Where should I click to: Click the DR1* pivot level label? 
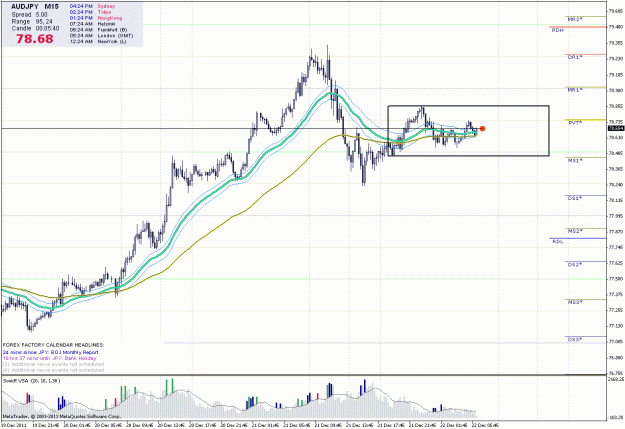click(x=575, y=57)
